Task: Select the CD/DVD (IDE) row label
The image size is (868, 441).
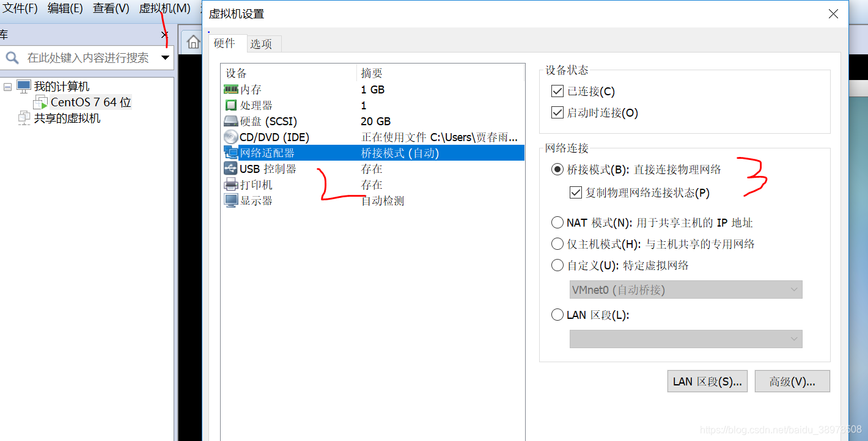Action: 274,137
